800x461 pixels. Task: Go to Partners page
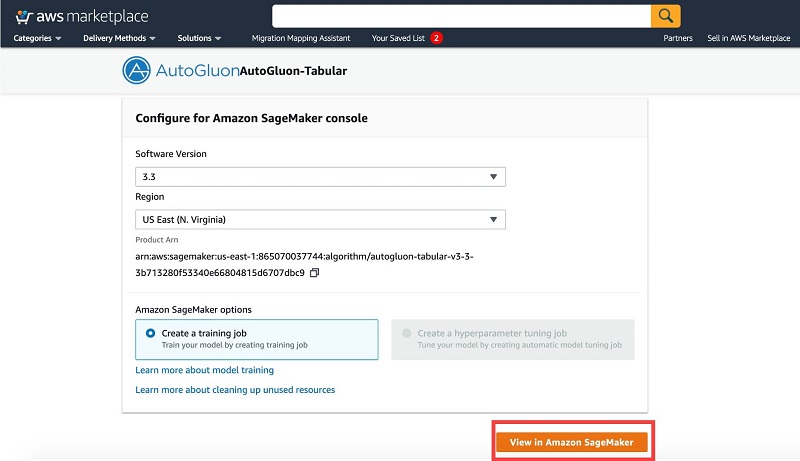[x=678, y=38]
